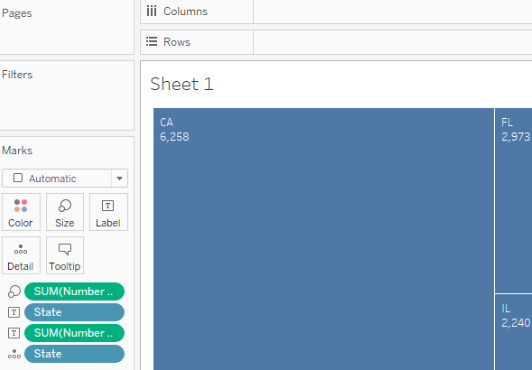Select the SUM(Number) pill on Size
The width and height of the screenshot is (532, 370).
[x=74, y=292]
